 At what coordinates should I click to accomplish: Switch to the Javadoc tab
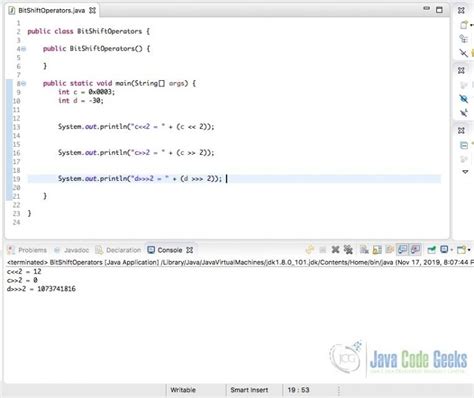click(x=76, y=250)
